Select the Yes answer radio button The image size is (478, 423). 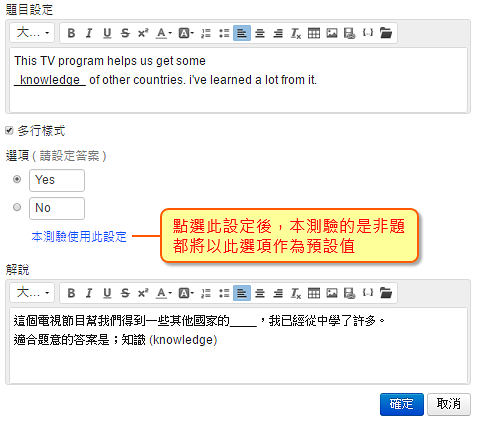coord(17,179)
